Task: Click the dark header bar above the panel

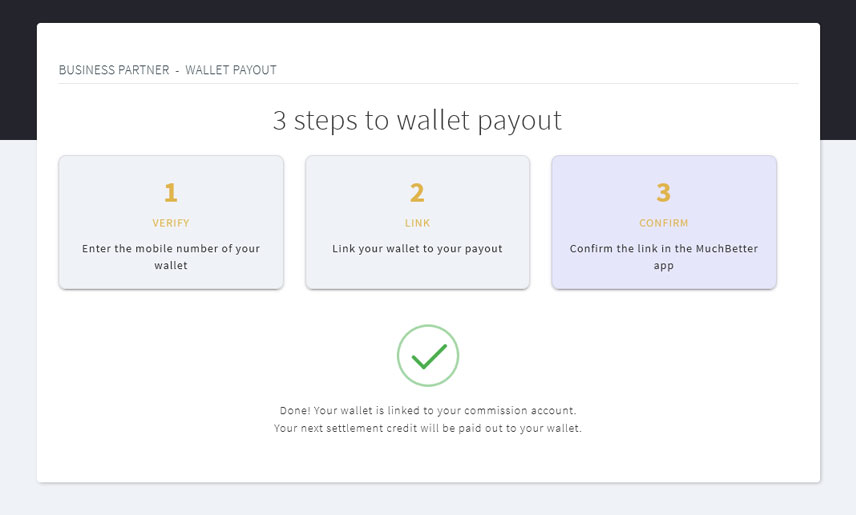Action: coord(428,11)
